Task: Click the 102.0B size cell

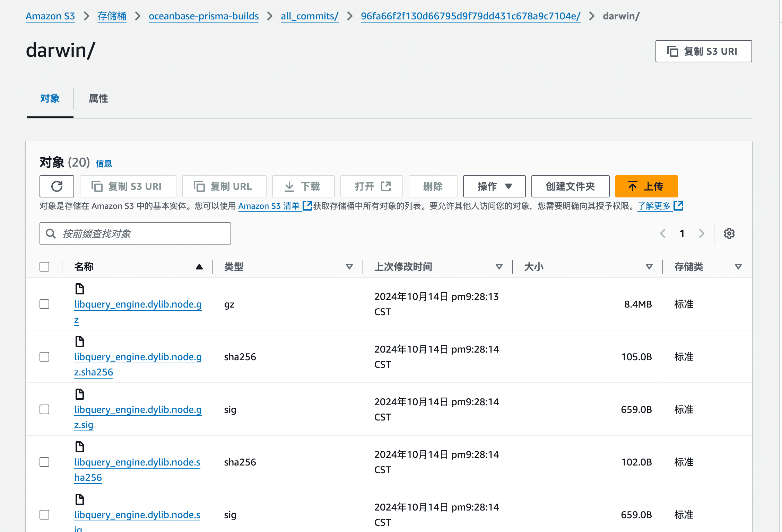Action: point(636,462)
